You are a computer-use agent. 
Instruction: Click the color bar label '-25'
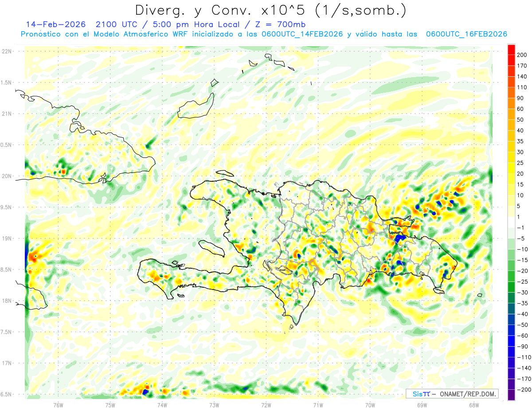522,282
